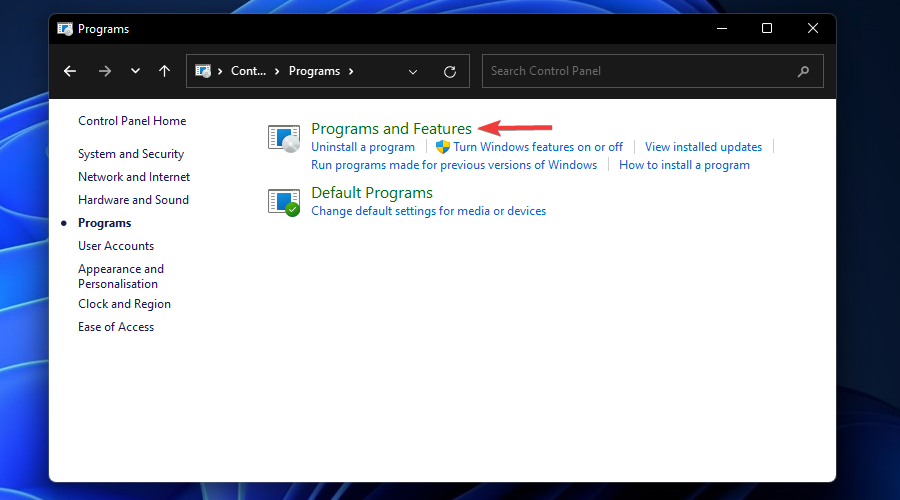Open Run programs made for previous versions
The image size is (900, 500).
pos(454,165)
